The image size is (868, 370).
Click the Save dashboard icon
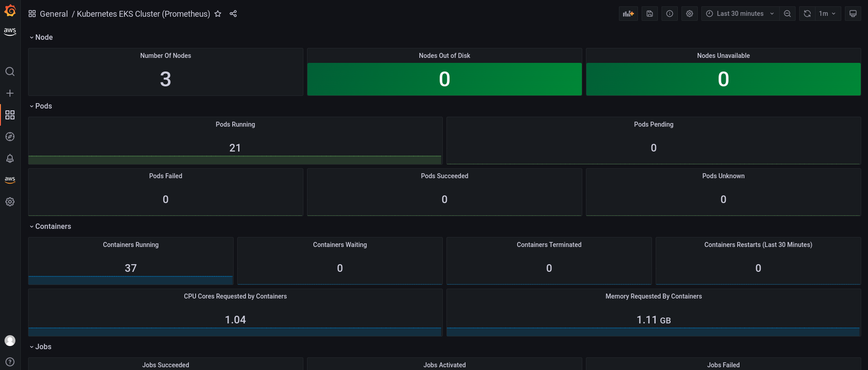650,14
